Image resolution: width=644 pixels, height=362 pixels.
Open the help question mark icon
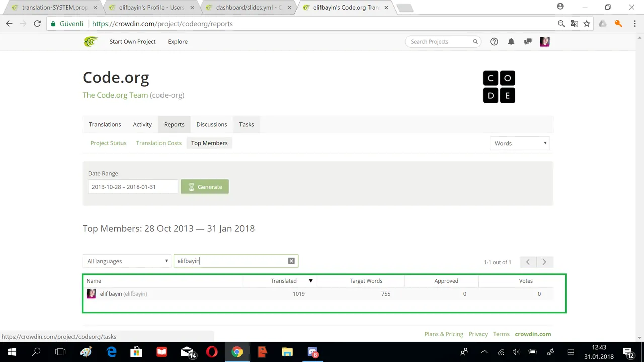[x=494, y=42]
